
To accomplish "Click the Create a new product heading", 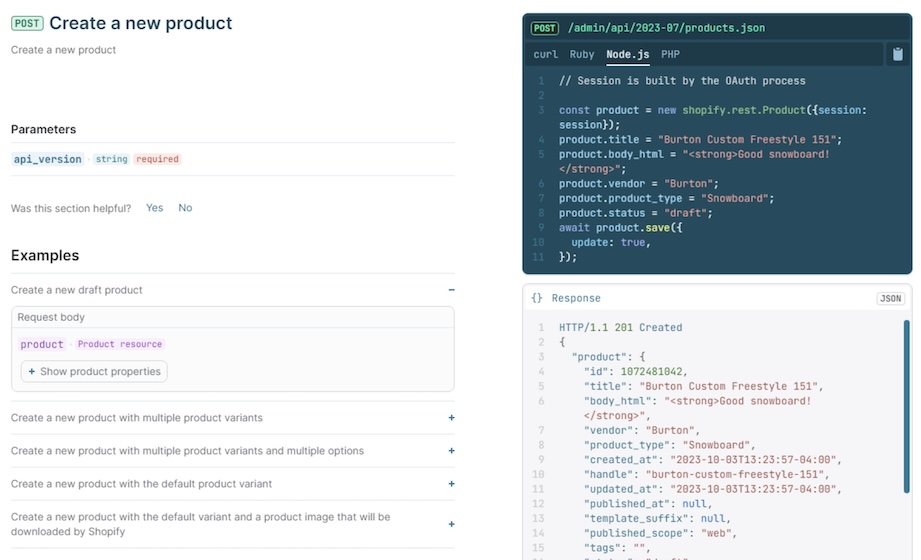I will 140,23.
